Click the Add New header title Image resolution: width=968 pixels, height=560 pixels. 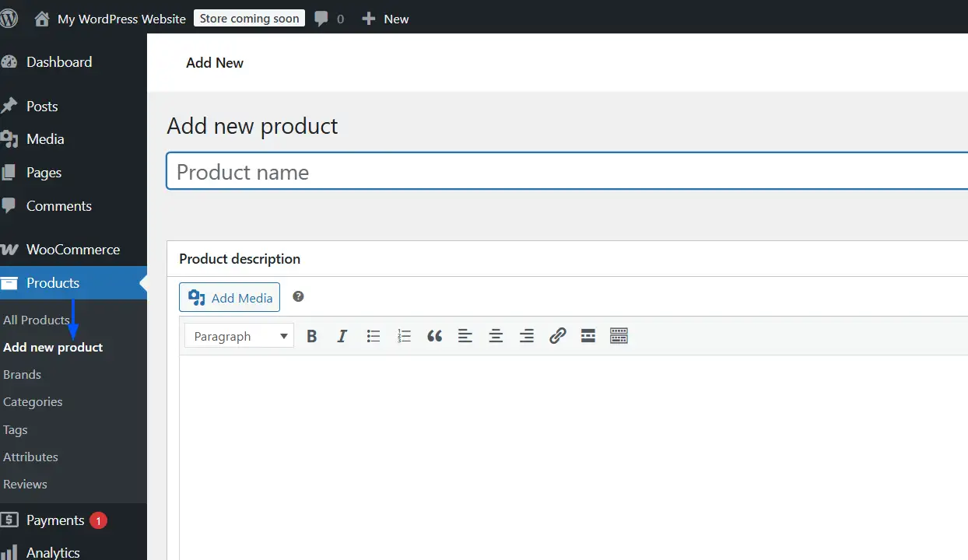[x=215, y=63]
